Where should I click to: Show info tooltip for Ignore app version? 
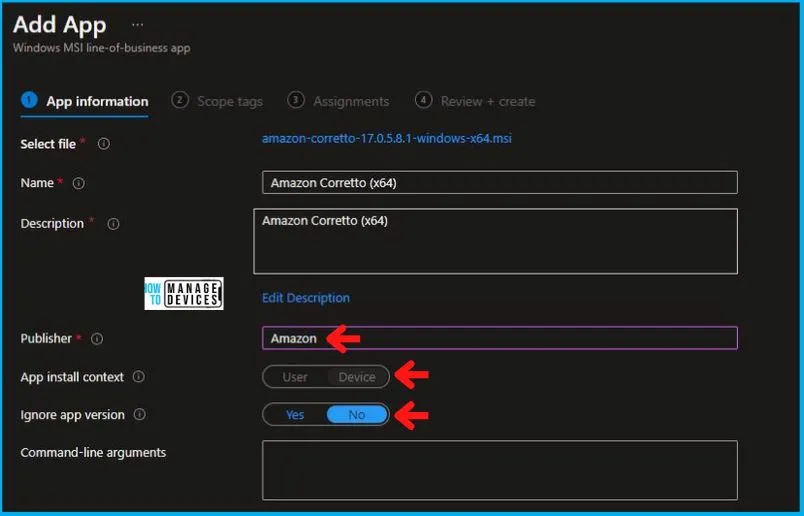[x=139, y=414]
